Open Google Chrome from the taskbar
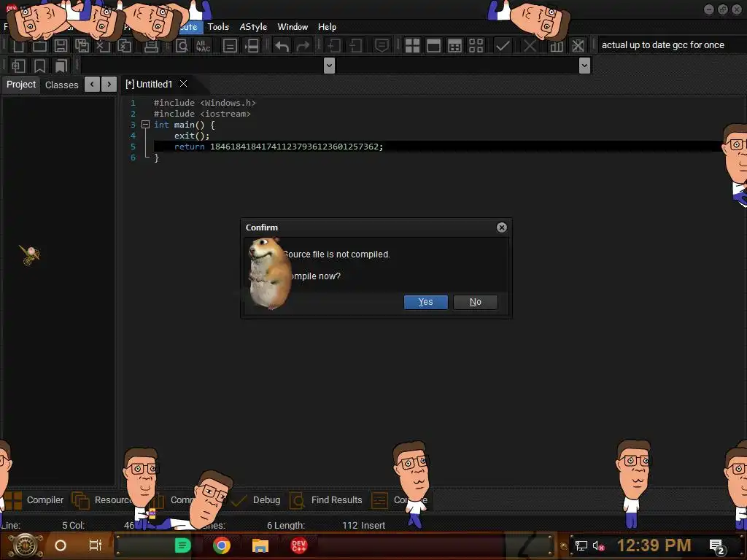 [222, 545]
